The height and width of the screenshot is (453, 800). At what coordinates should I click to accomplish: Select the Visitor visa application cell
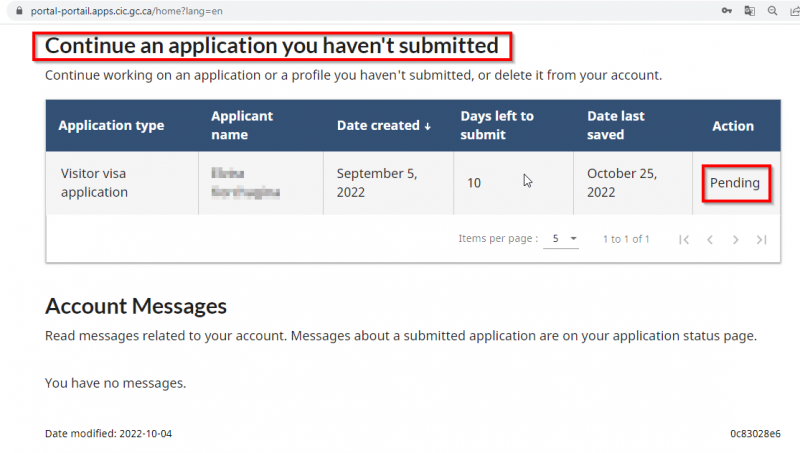coord(94,183)
